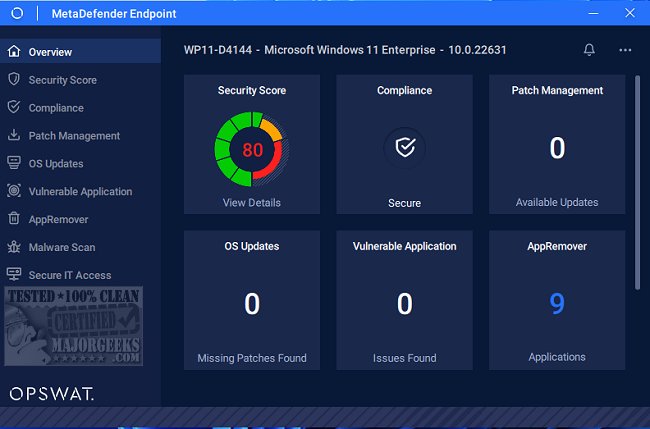
Task: Click the Secure status text in Compliance card
Action: 405,203
